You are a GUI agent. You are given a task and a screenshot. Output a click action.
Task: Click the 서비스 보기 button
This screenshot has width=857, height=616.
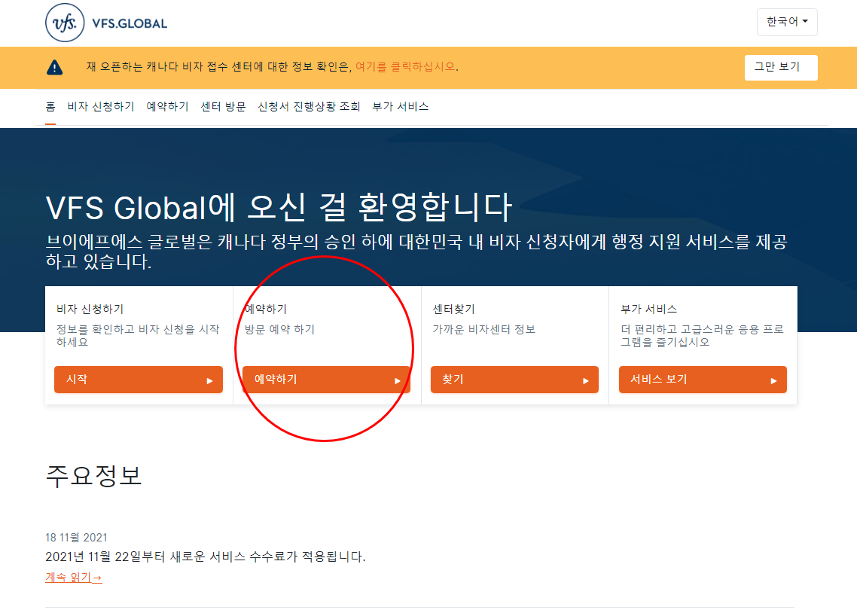coord(703,380)
